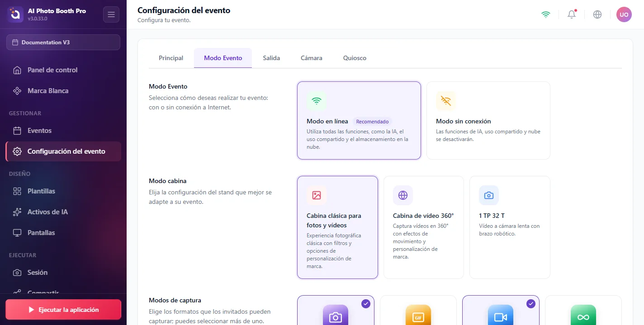Switch to the Salida tab
This screenshot has height=325, width=644.
[271, 58]
